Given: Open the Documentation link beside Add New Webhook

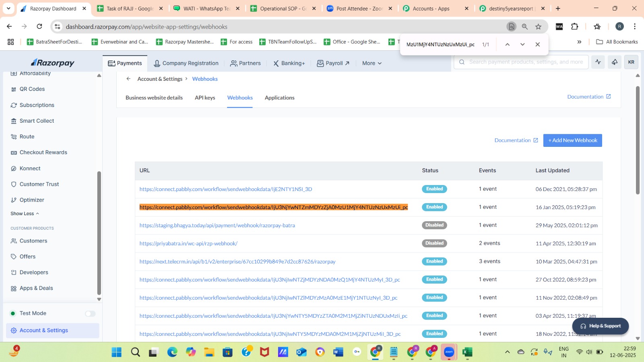Looking at the screenshot, I should pos(516,140).
